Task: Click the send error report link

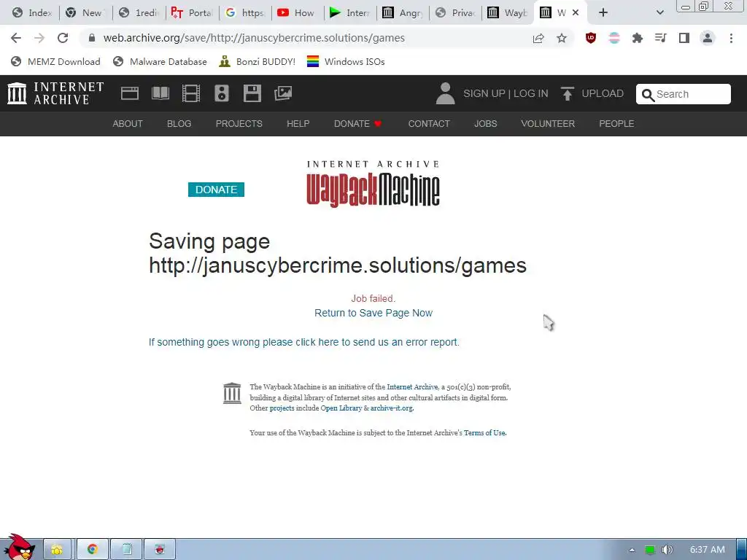Action: pos(304,342)
